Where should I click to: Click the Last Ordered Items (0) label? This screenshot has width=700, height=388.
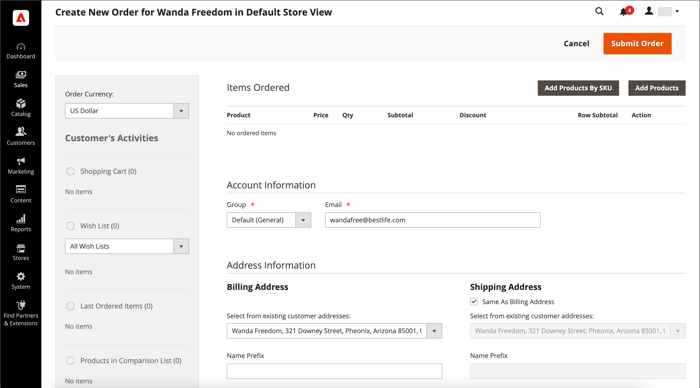point(117,306)
